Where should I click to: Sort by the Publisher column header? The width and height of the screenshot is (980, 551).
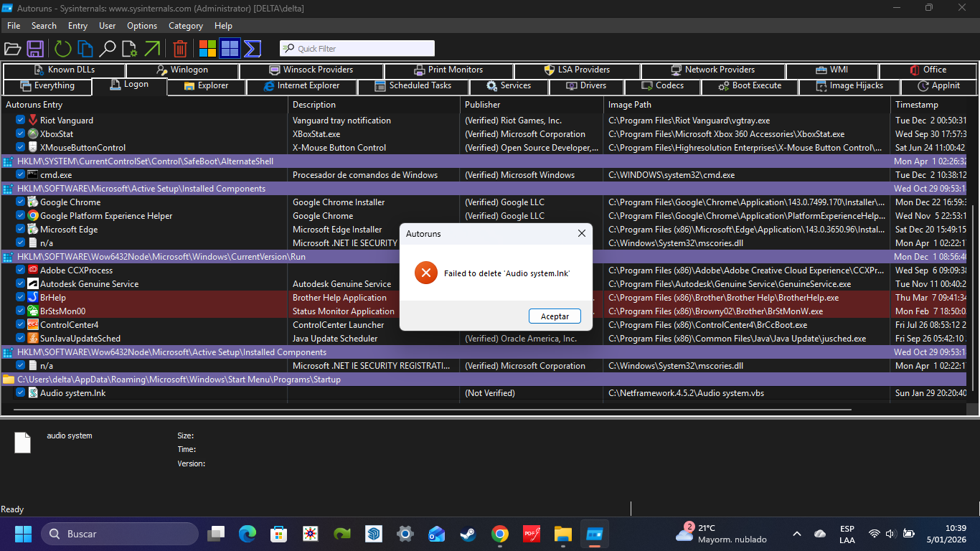(x=532, y=105)
